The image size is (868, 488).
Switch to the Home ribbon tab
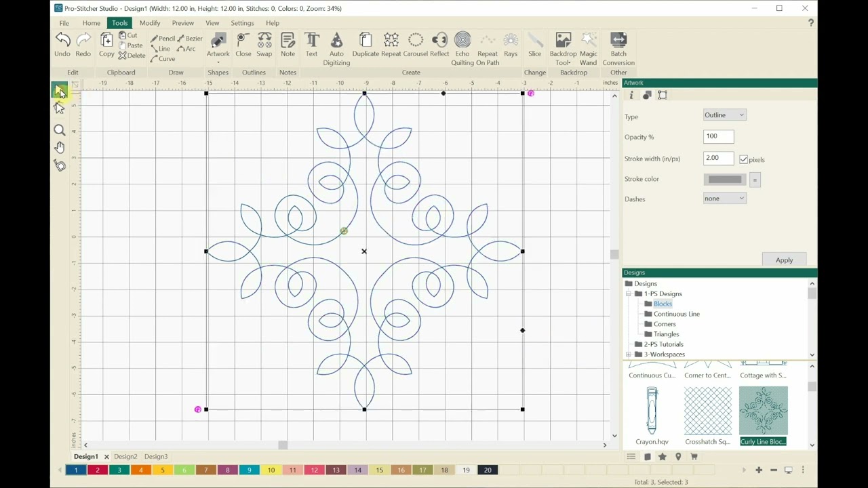(x=92, y=23)
